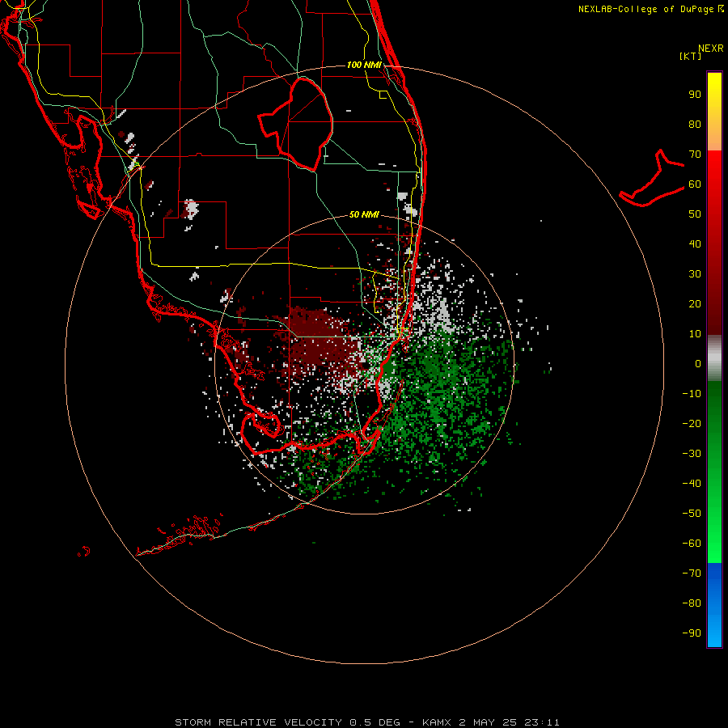Click the 50 value on velocity scale
This screenshot has width=728, height=728.
coord(695,214)
